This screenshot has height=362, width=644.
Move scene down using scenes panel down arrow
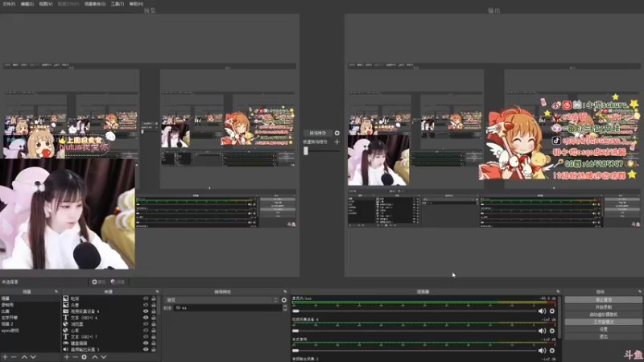[33, 357]
